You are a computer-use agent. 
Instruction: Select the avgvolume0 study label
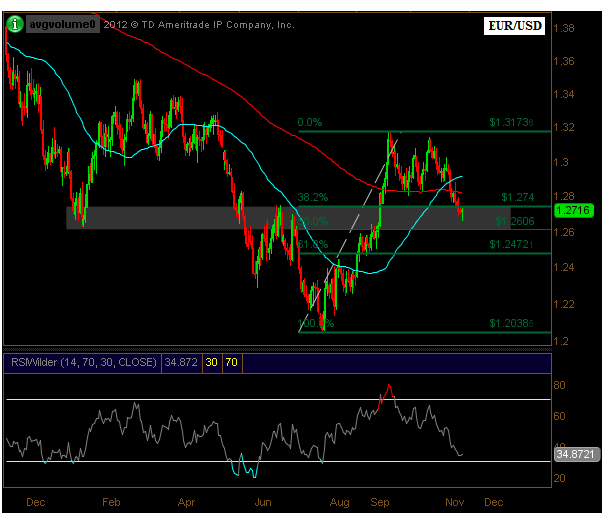pos(63,24)
